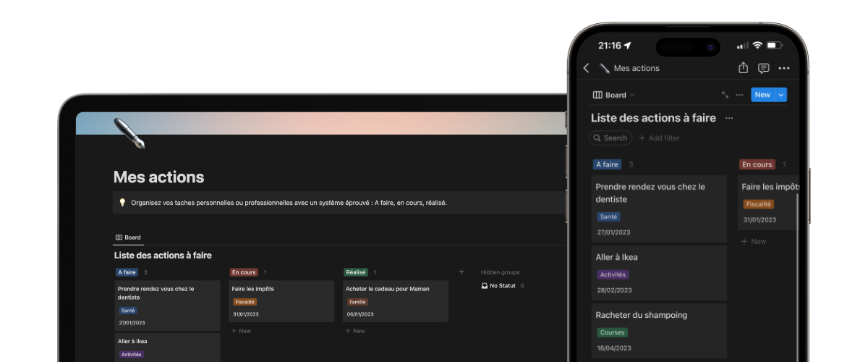The image size is (868, 362).
Task: Open the Racheter du shampoing card on the phone
Action: [x=659, y=331]
